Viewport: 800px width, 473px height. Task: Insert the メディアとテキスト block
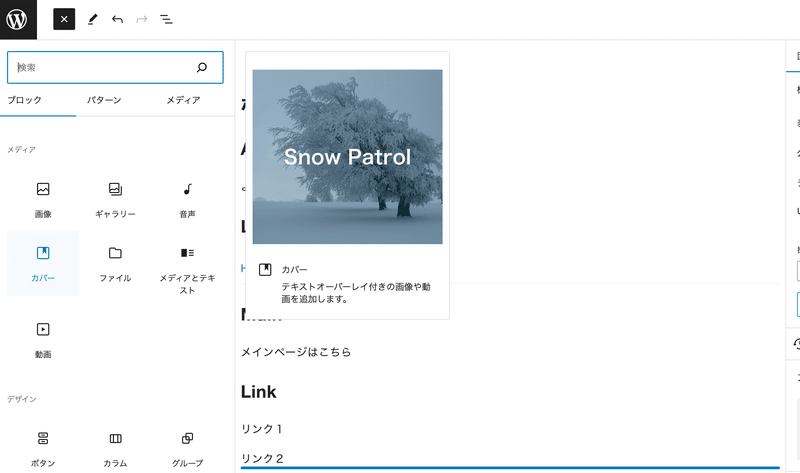[x=187, y=270]
